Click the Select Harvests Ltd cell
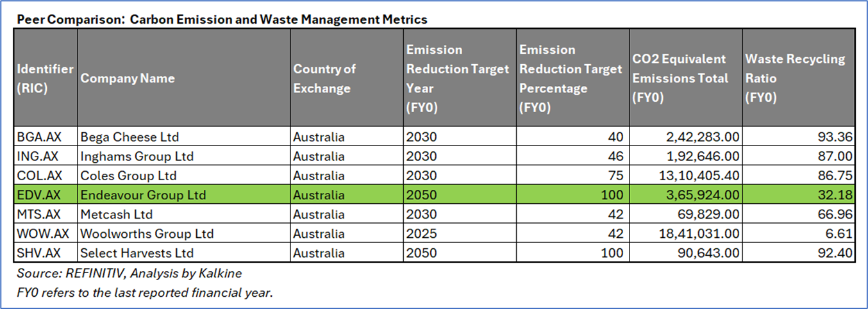Viewport: 868px width, 309px height. (x=184, y=253)
